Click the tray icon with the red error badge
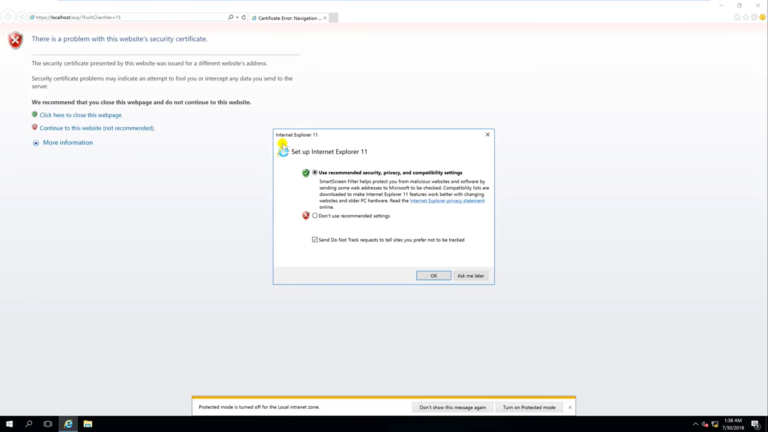 (705, 424)
